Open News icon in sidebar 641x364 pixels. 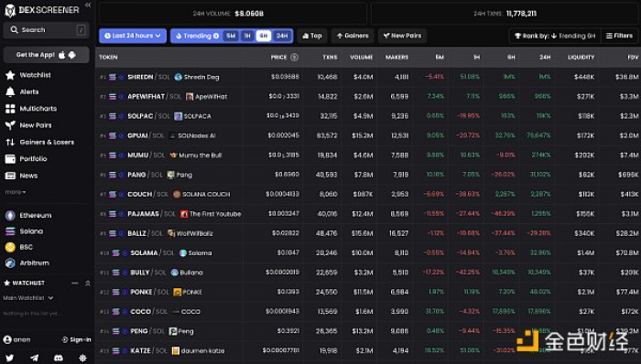tap(10, 176)
